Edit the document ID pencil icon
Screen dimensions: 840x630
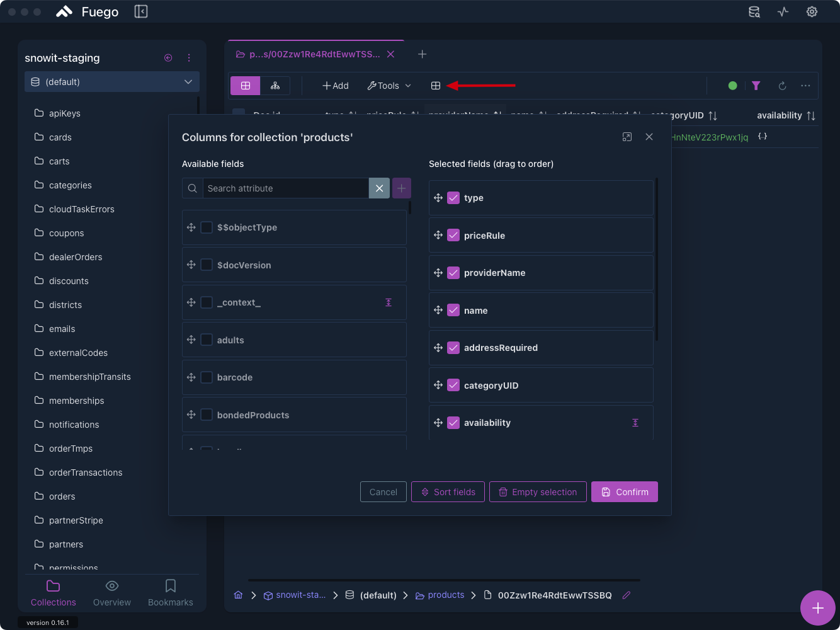pos(627,595)
